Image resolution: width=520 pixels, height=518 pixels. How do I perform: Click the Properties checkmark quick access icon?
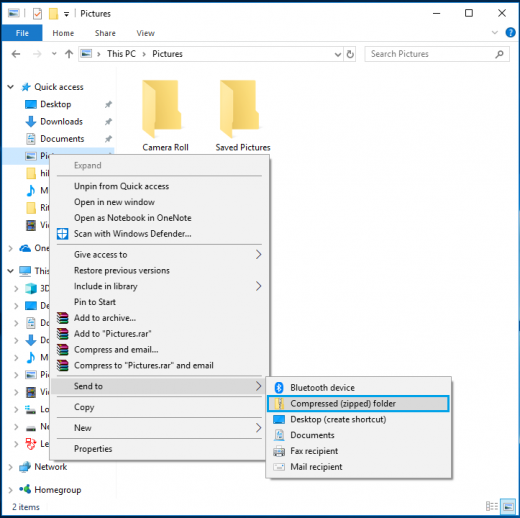[x=37, y=14]
